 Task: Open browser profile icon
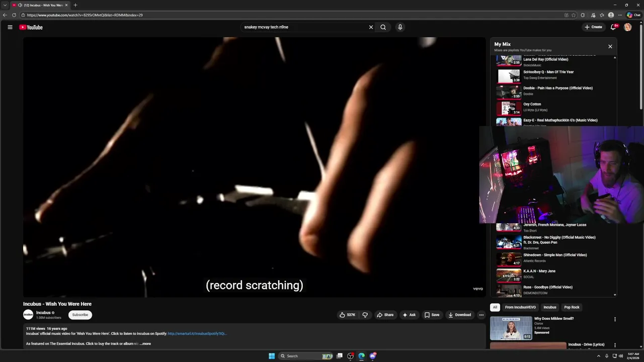pos(611,15)
